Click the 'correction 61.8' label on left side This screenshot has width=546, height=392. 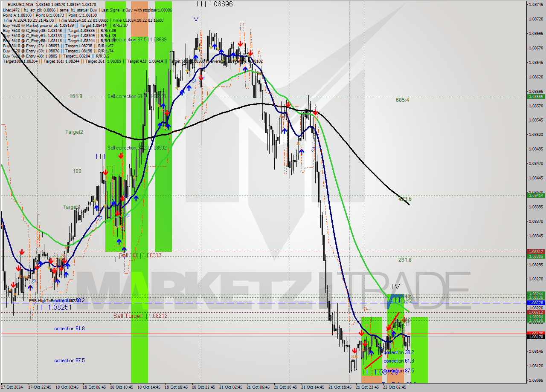pyautogui.click(x=70, y=329)
